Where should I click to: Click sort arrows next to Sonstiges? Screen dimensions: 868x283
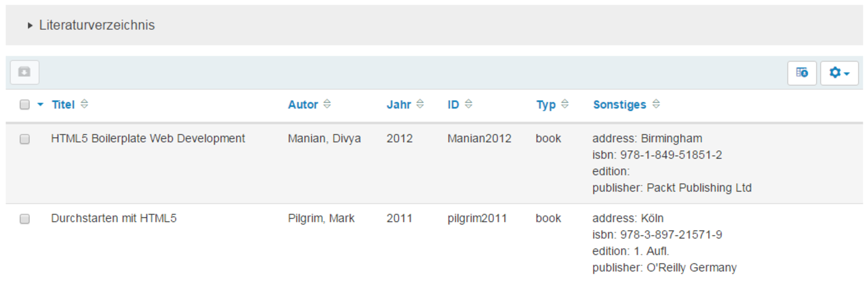tap(656, 104)
